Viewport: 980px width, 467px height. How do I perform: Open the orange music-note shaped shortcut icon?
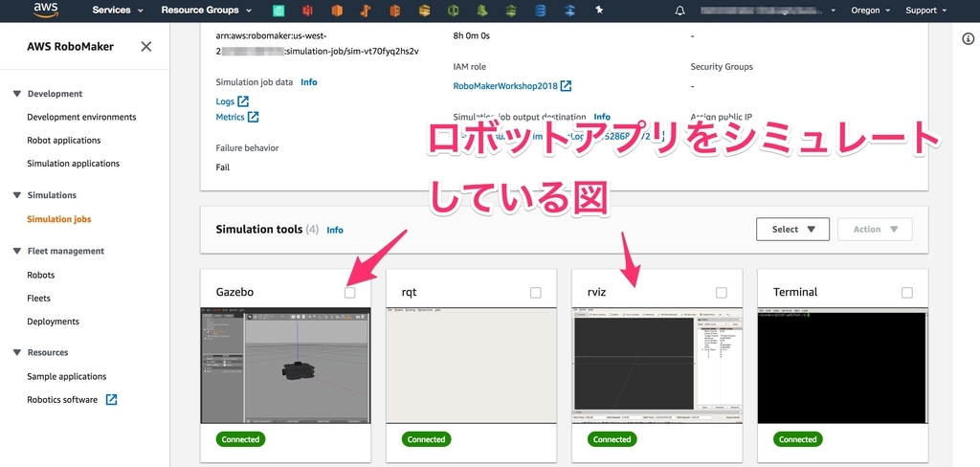tap(367, 10)
